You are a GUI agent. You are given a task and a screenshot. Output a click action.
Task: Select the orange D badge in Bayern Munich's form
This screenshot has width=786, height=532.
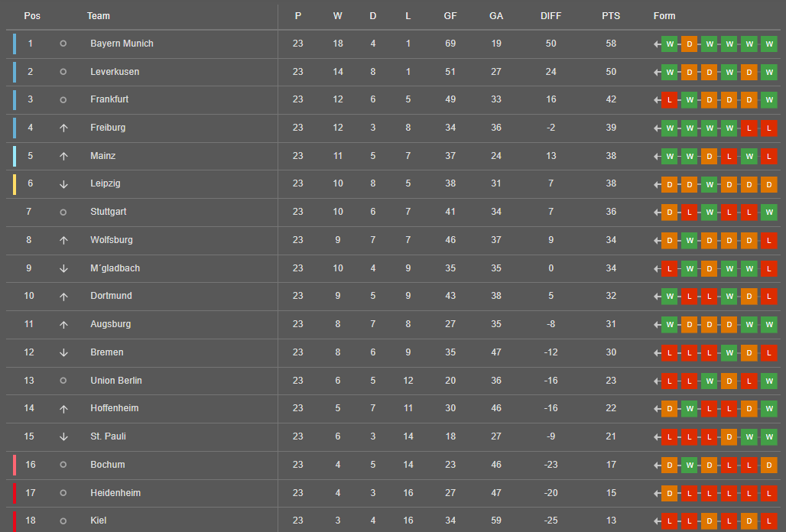pos(689,44)
